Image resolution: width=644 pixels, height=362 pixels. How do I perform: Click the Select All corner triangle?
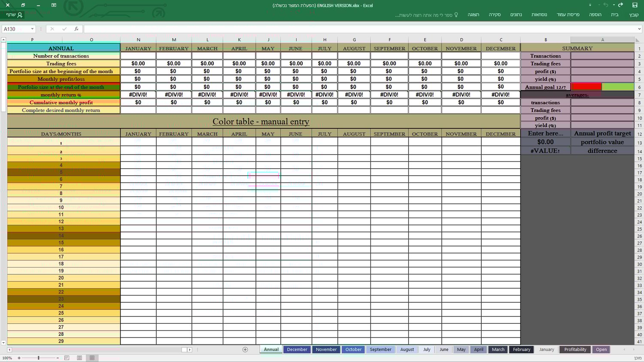click(638, 40)
